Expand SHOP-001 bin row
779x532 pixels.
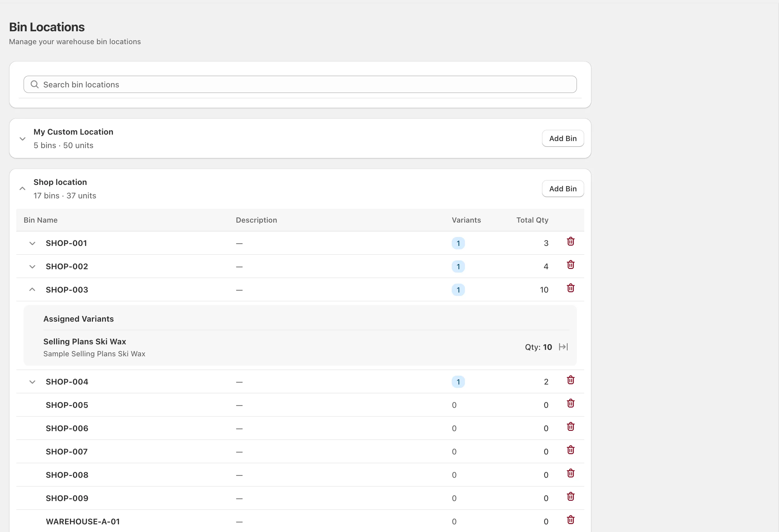(32, 243)
